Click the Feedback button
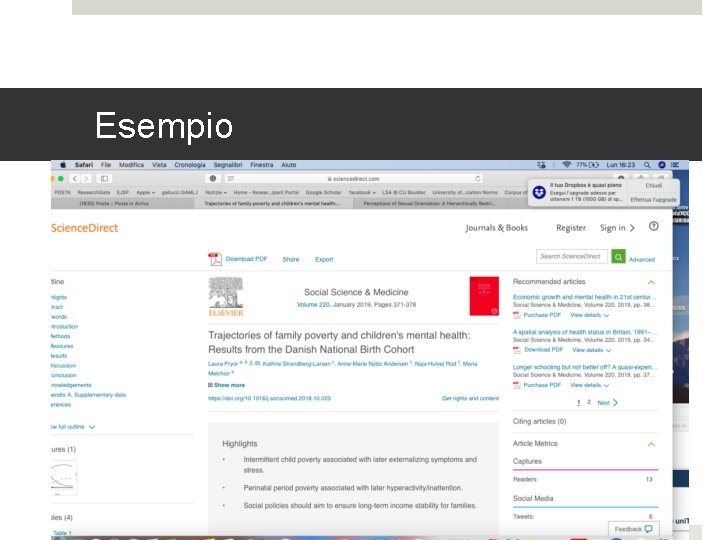The image size is (720, 540). click(634, 529)
